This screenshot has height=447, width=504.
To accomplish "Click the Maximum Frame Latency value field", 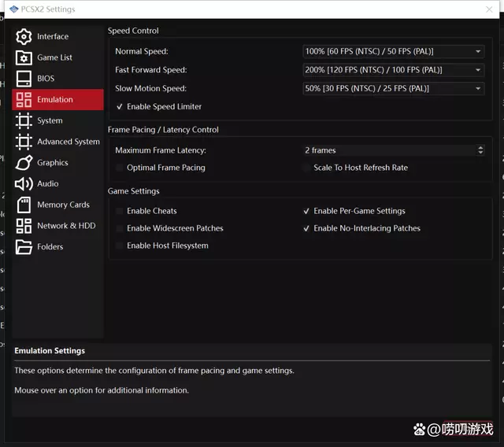I will 389,150.
